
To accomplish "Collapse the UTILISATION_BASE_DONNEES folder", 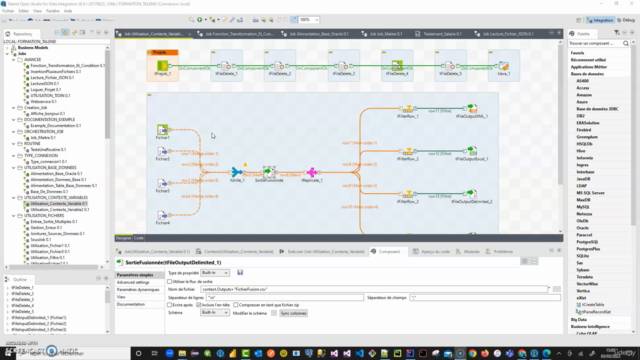I will coord(13,168).
